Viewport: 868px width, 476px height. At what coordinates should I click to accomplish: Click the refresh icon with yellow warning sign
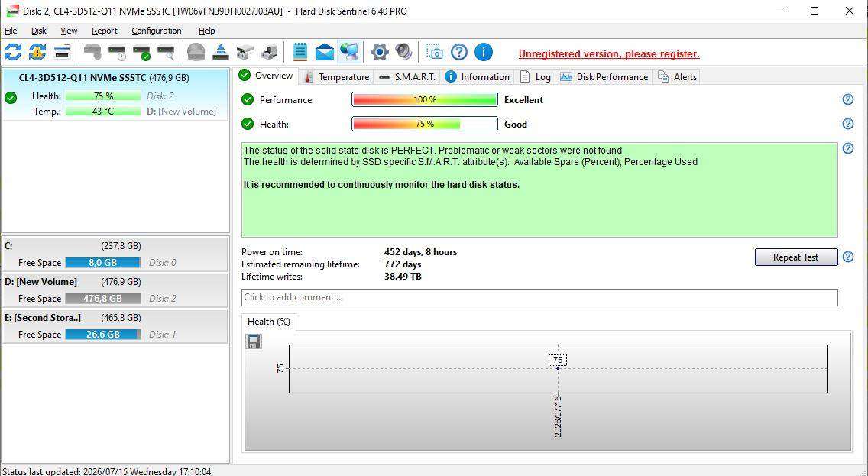click(x=37, y=52)
